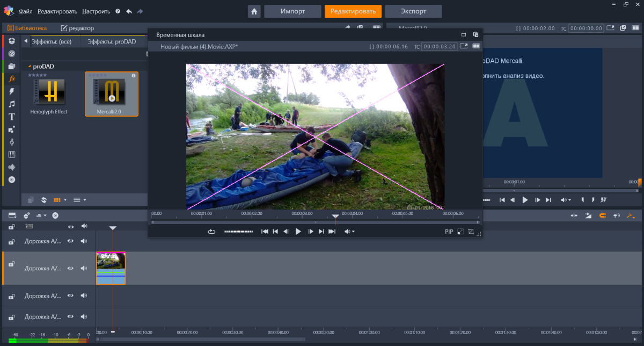
Task: Click the copy pages icon below library
Action: [31, 200]
